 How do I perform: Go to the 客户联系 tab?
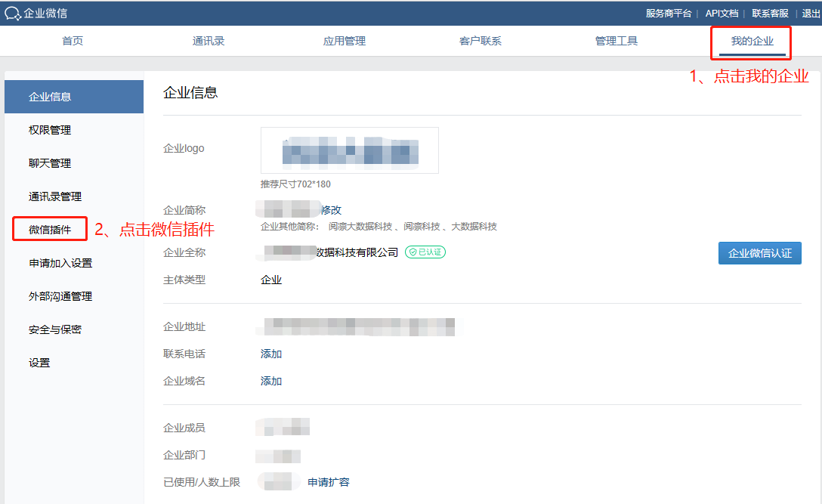(x=481, y=41)
